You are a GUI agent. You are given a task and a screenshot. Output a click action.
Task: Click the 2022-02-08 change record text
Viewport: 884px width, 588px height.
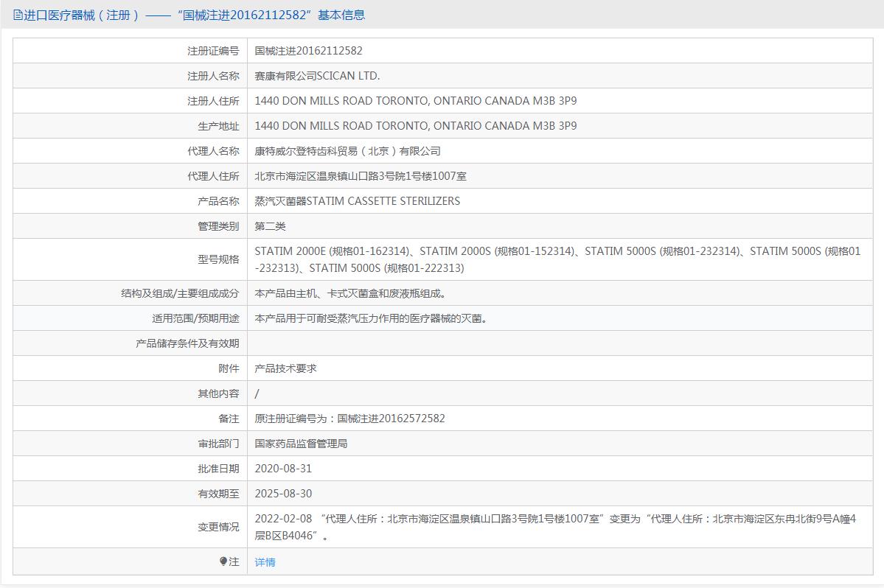click(555, 527)
